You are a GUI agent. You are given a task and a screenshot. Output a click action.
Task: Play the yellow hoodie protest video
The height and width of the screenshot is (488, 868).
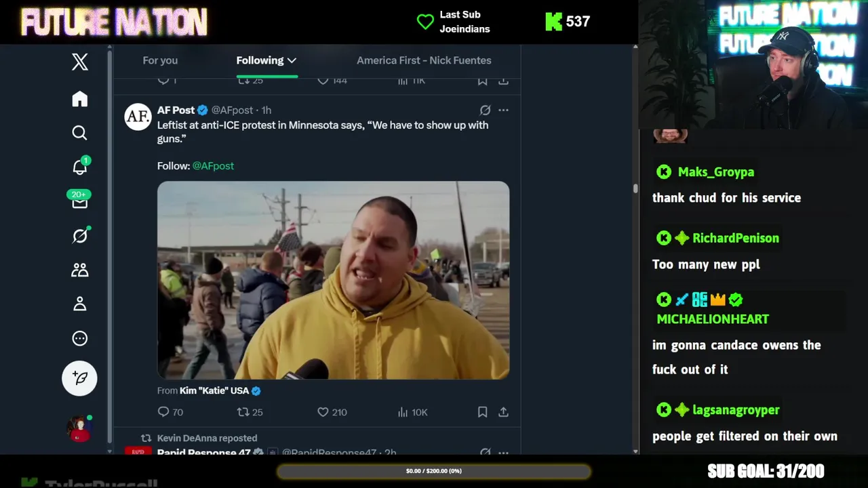pos(333,280)
